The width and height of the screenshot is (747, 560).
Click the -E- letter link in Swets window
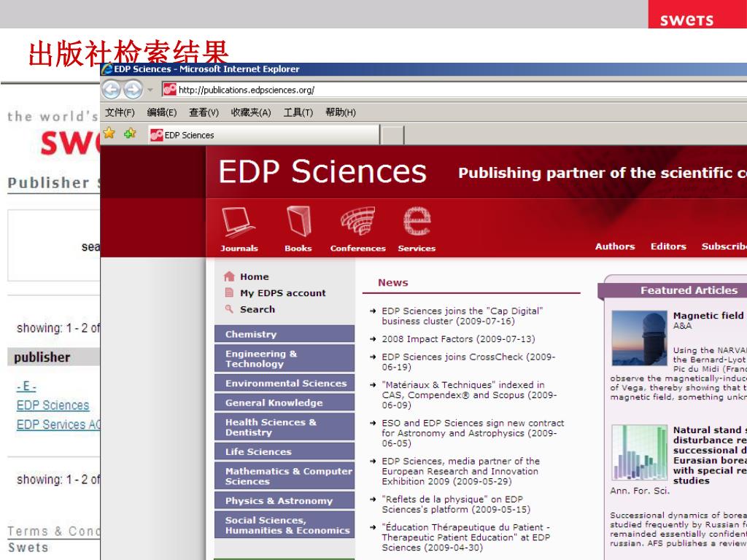pos(26,386)
